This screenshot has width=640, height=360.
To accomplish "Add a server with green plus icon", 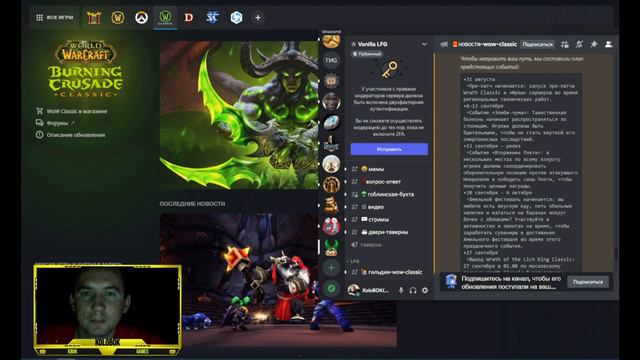I will pos(331,268).
